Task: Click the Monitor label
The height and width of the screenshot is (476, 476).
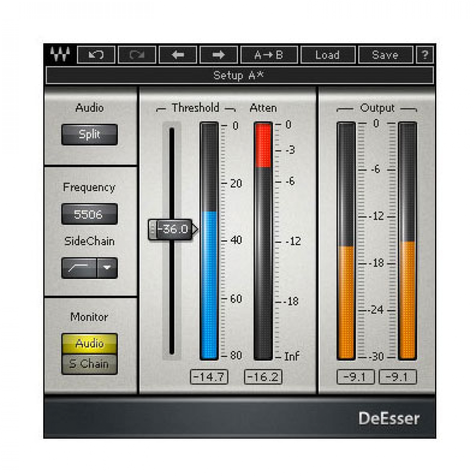Action: click(x=89, y=317)
